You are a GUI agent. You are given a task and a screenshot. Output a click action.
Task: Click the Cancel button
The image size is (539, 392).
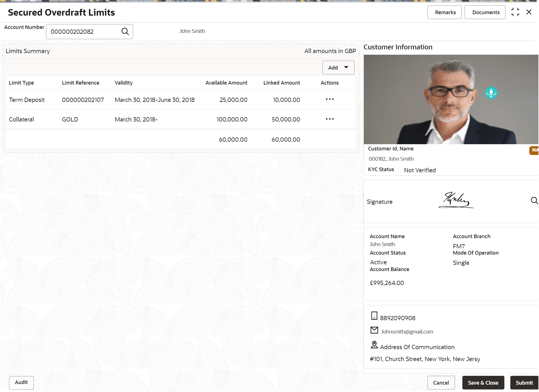point(441,383)
